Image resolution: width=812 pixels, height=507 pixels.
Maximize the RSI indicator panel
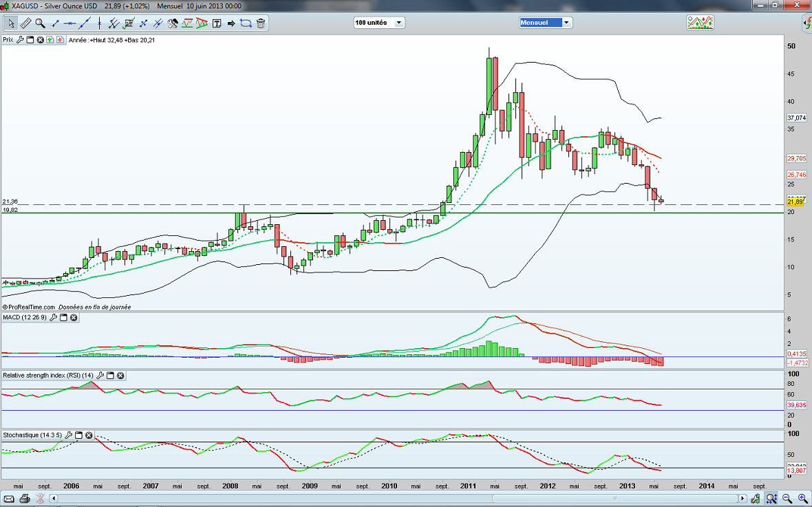tap(110, 376)
